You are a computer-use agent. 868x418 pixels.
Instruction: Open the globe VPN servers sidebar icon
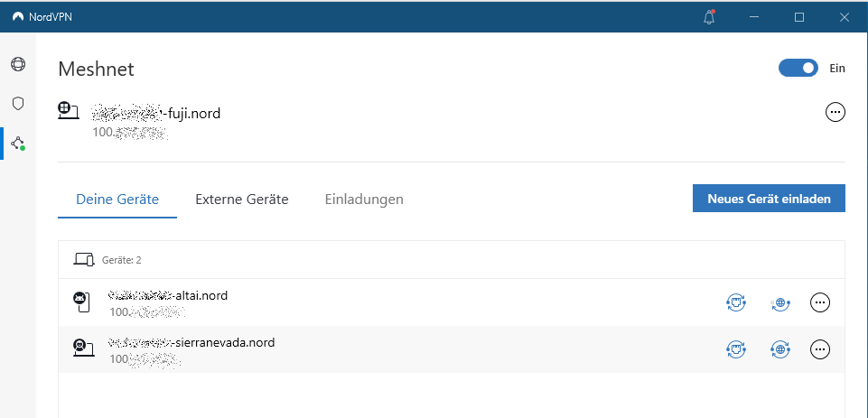[17, 65]
